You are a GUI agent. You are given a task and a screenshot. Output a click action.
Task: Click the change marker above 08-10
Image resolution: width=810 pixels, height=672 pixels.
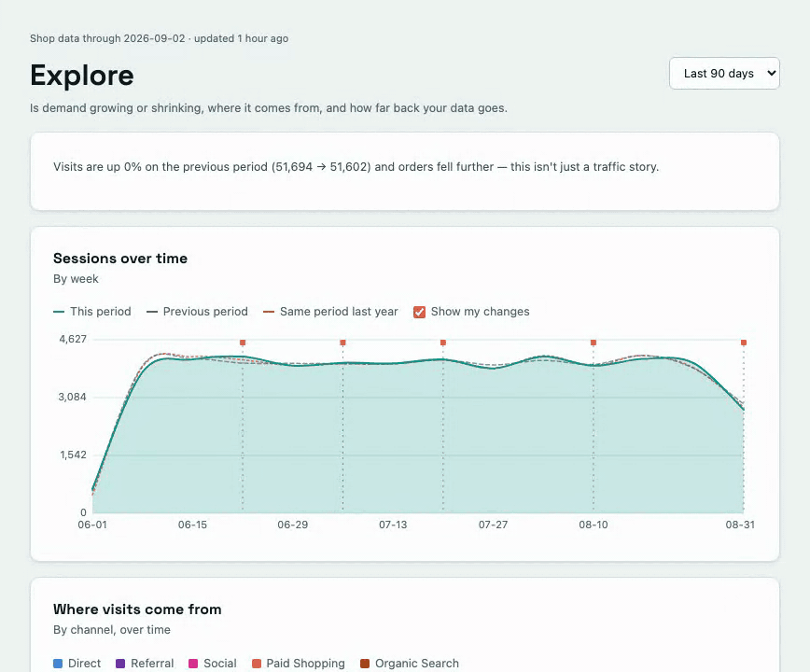(x=594, y=343)
